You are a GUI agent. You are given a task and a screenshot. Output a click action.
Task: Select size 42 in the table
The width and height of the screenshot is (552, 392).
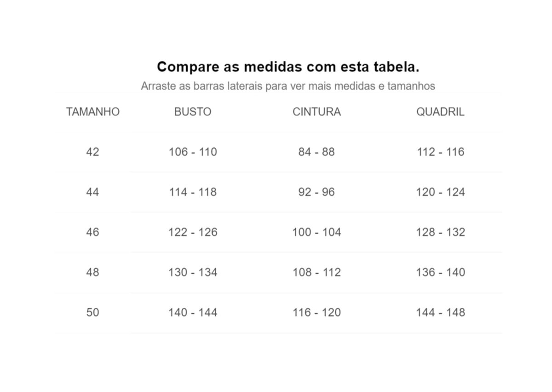[x=92, y=152]
